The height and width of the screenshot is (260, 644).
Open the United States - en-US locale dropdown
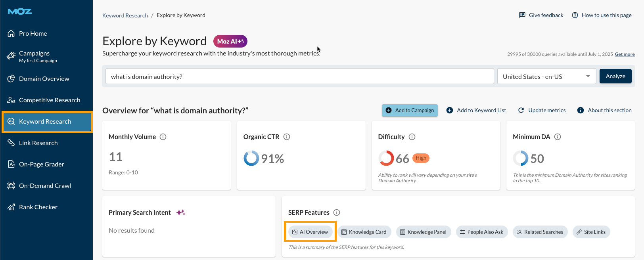tap(546, 76)
